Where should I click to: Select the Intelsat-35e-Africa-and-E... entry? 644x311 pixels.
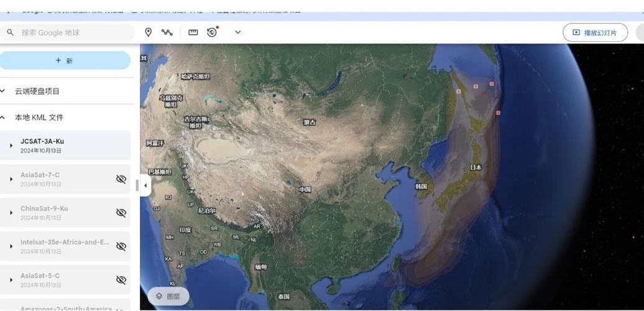pos(65,246)
